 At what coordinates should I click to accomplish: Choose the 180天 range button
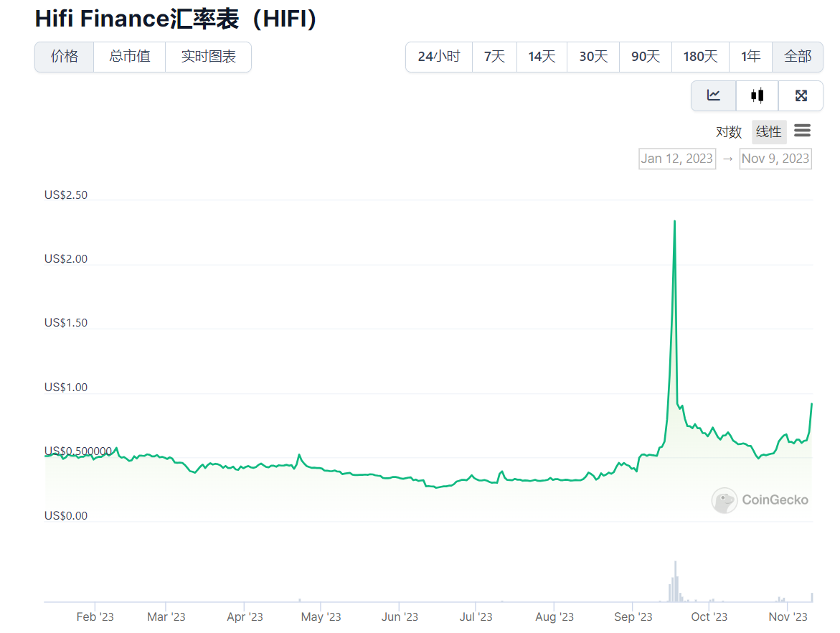[700, 56]
